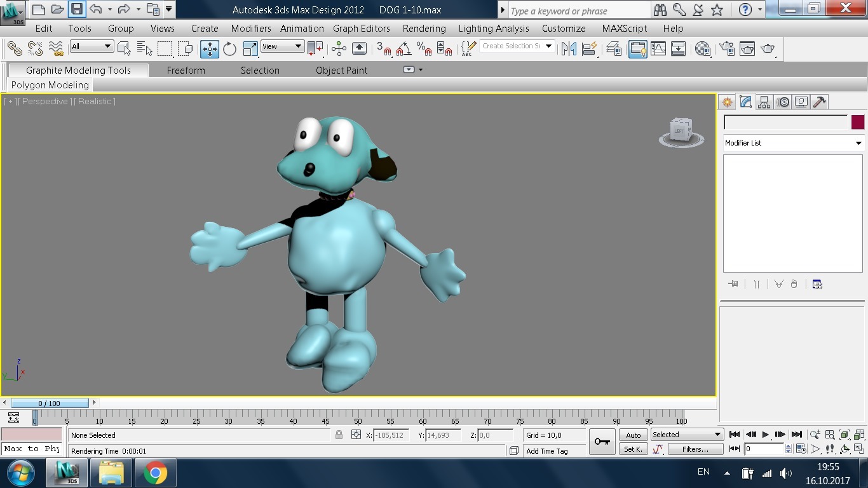Screen dimensions: 868x488
Task: Click the object color swatch
Action: tap(858, 123)
